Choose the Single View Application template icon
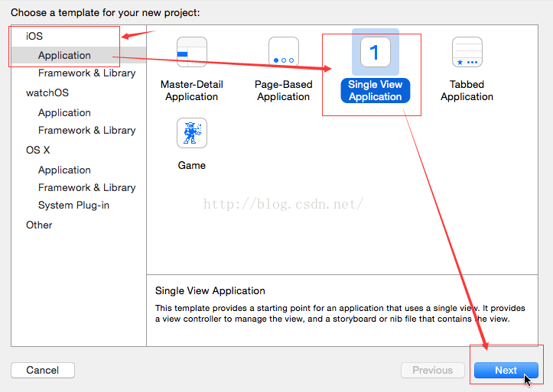This screenshot has width=553, height=392. (x=376, y=52)
